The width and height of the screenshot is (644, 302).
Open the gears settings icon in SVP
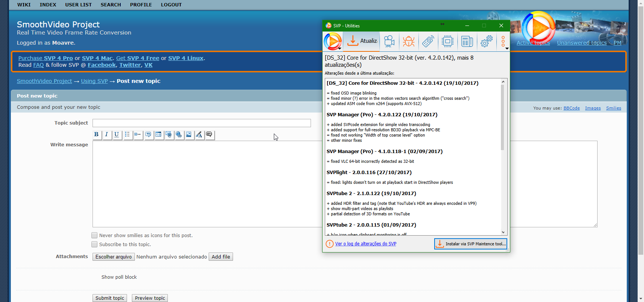pos(486,41)
